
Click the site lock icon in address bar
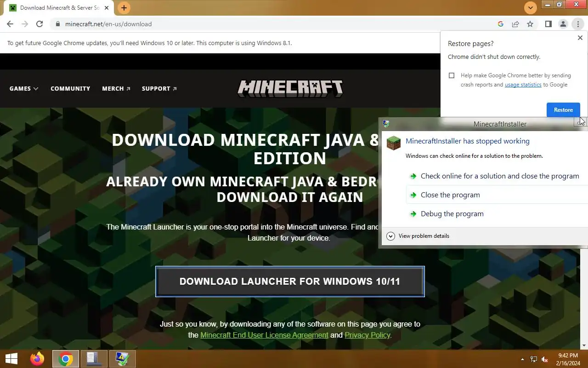click(x=57, y=24)
